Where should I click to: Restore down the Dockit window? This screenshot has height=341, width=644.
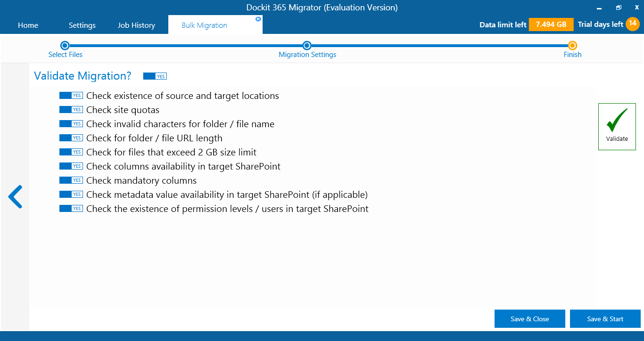[x=618, y=8]
